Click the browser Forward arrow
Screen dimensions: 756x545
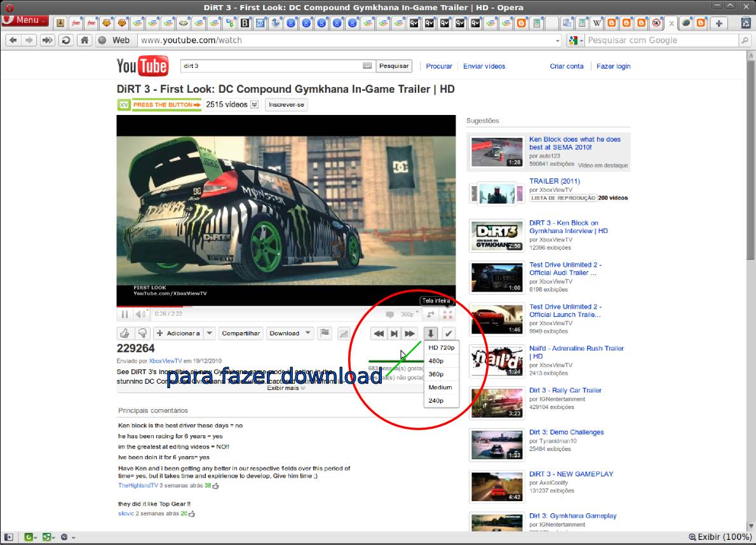[x=29, y=41]
